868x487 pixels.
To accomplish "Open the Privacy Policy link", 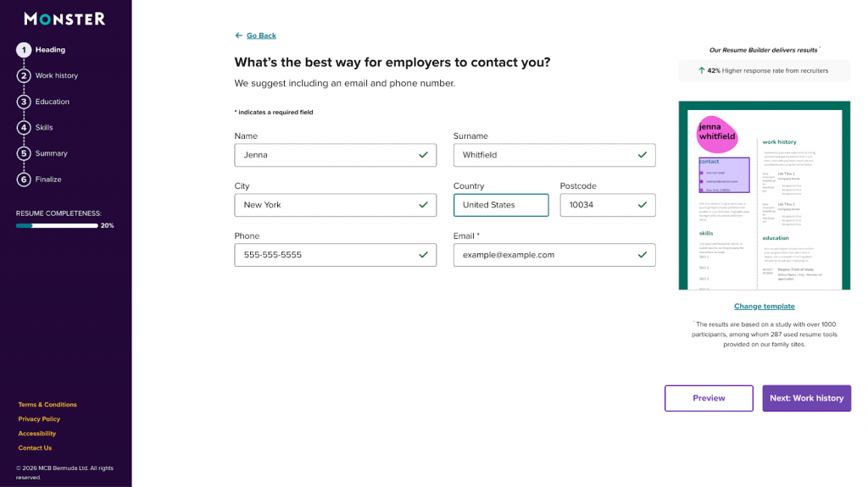I will tap(39, 419).
